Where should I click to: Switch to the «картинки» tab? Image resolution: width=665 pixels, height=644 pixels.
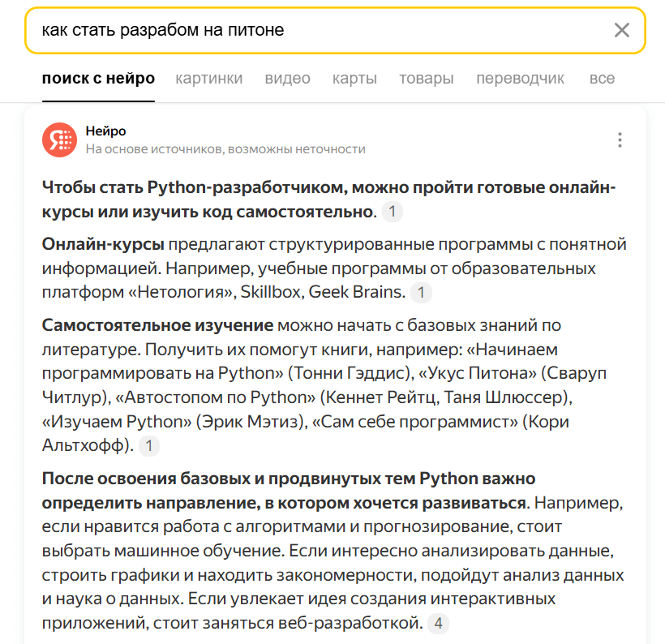pos(208,79)
